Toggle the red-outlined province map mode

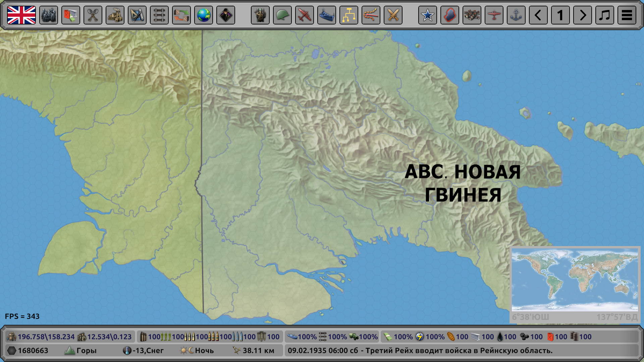(450, 15)
